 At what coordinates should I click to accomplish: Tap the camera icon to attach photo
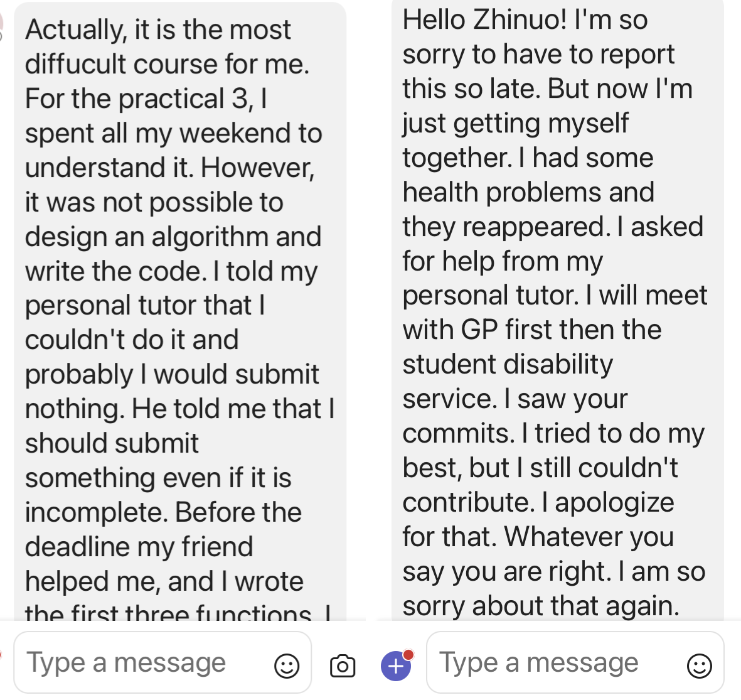343,665
